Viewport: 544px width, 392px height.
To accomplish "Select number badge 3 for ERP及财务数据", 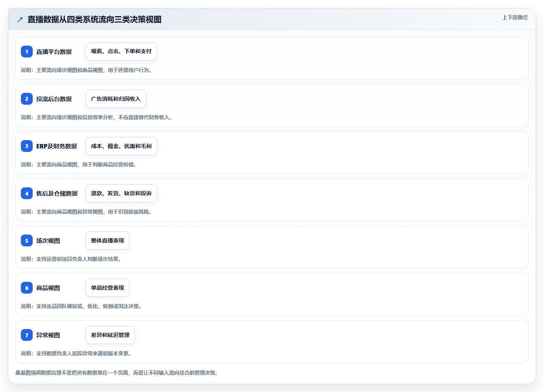I will pyautogui.click(x=27, y=146).
